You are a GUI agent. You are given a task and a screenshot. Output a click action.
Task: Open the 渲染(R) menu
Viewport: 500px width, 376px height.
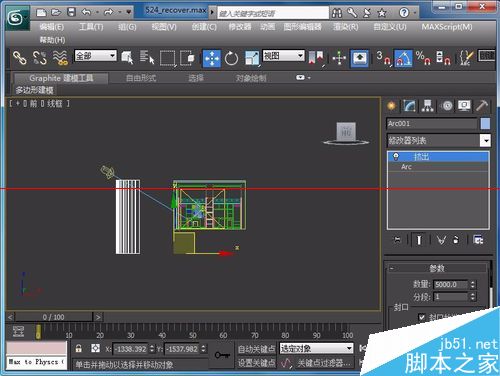pos(346,27)
